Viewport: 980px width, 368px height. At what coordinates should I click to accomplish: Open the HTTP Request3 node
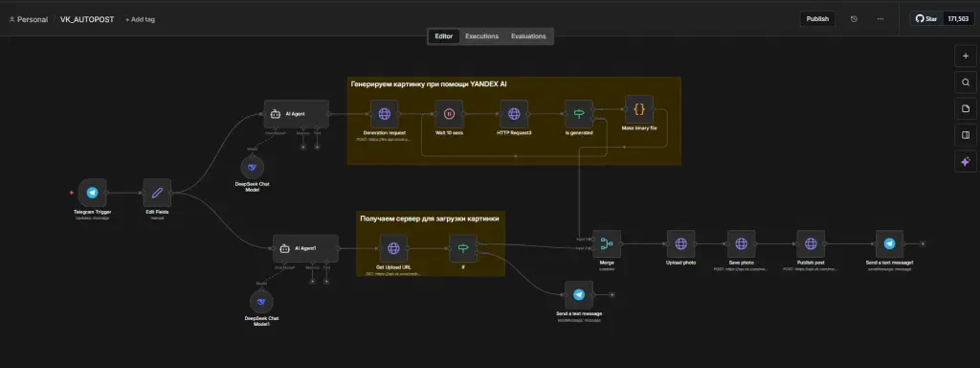tap(514, 114)
